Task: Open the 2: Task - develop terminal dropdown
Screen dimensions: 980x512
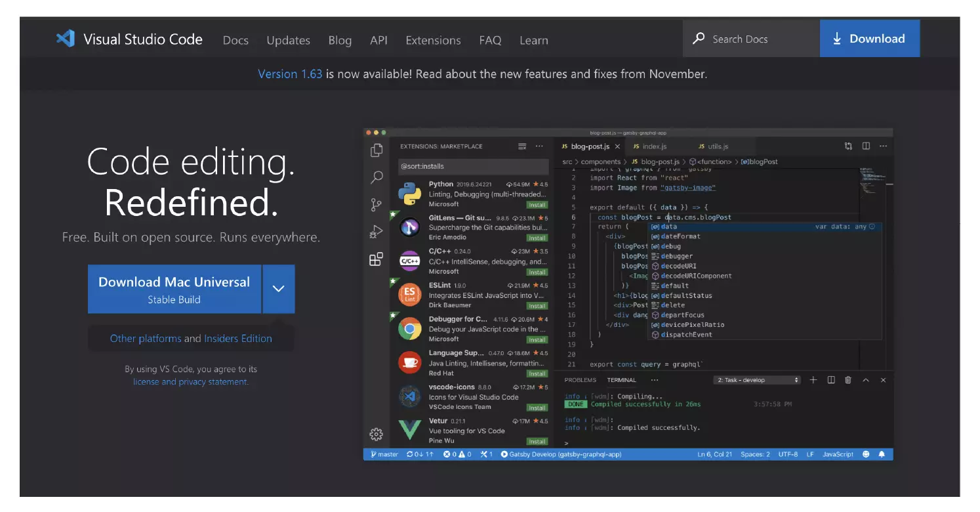Action: tap(758, 380)
